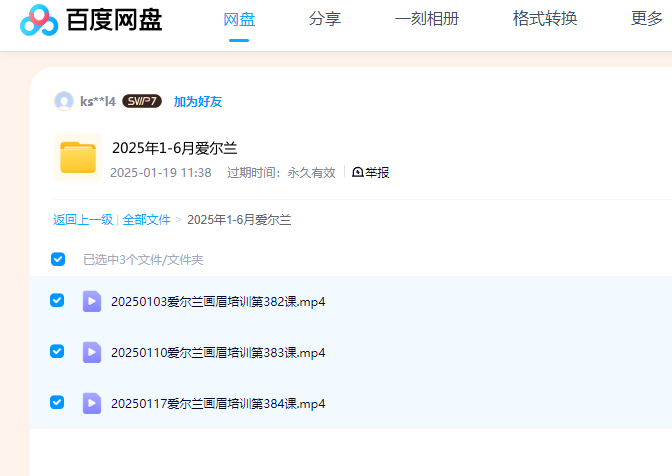The height and width of the screenshot is (476, 672).
Task: Click the 百度网盘 brand title text
Action: point(114,20)
